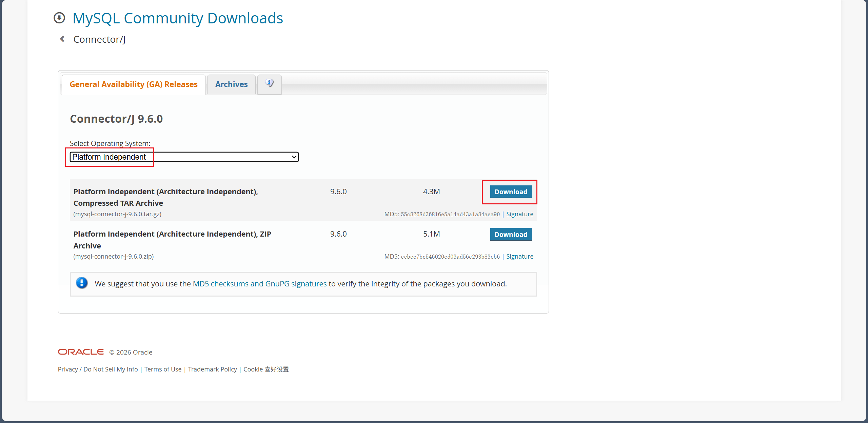This screenshot has height=423, width=868.
Task: Open the Privacy / Do Not Sell link
Action: [x=98, y=369]
